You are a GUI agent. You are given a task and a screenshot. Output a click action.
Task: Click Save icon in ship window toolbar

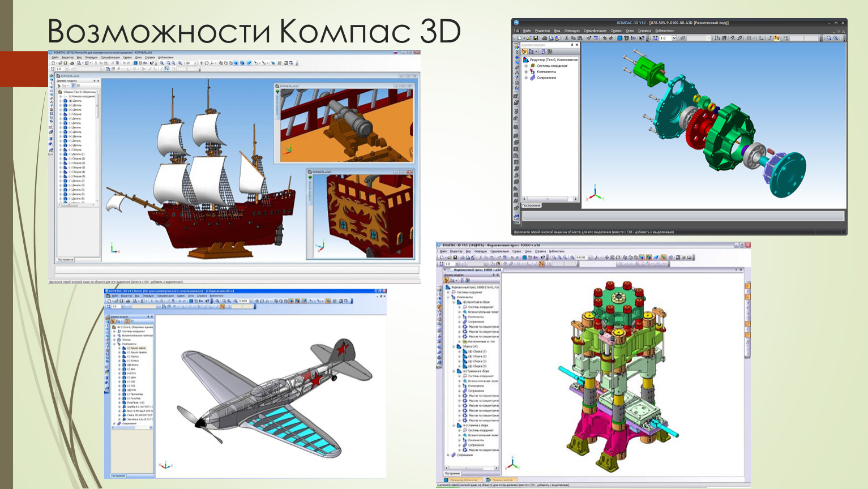[65, 63]
